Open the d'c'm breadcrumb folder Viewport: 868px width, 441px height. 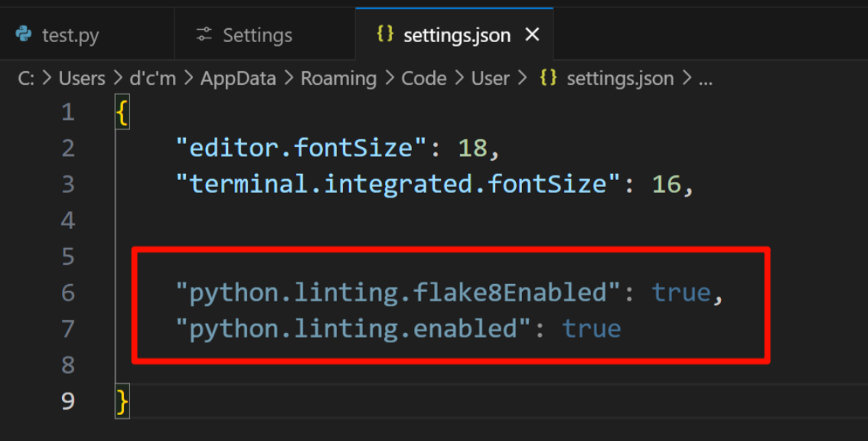153,78
